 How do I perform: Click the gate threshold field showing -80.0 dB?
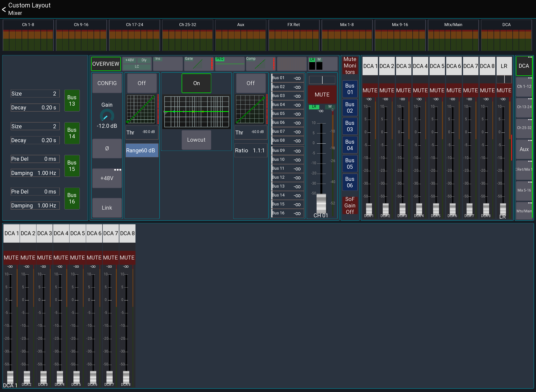[x=142, y=132]
